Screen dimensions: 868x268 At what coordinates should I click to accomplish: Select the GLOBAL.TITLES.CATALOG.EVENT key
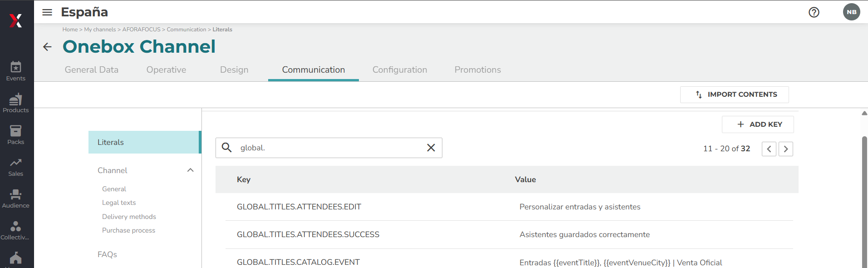pos(298,262)
